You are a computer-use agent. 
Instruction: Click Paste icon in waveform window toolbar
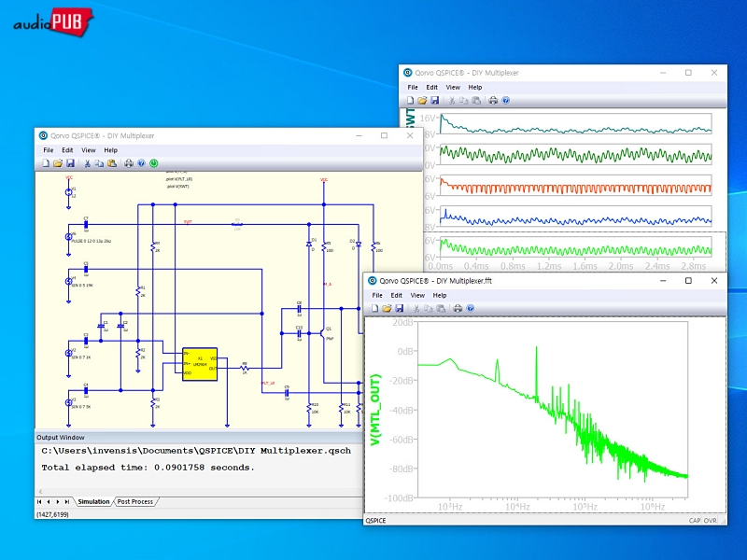476,101
